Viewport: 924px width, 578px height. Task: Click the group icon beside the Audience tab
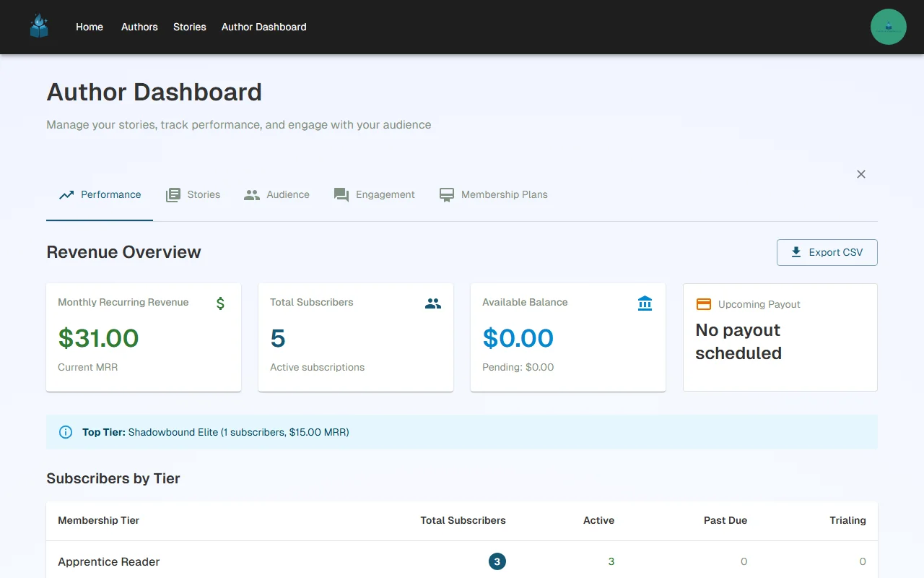252,194
